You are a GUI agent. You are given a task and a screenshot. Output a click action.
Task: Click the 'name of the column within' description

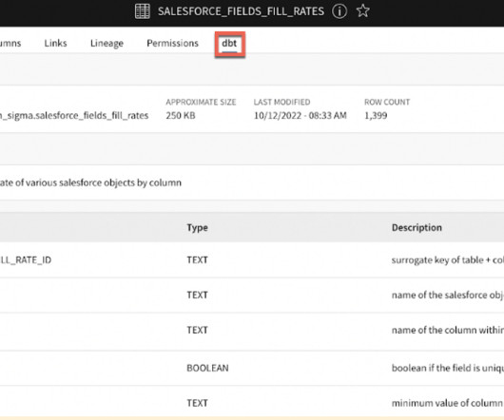point(448,330)
